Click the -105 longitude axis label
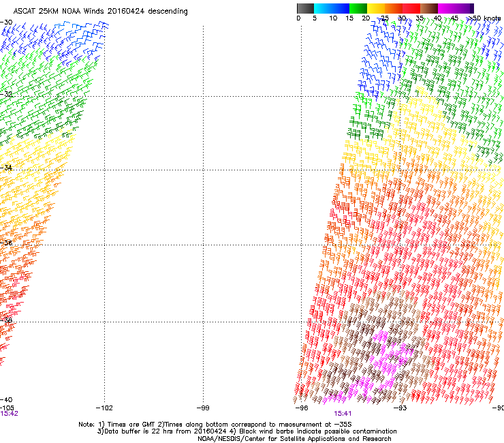The image size is (504, 443). [7, 408]
